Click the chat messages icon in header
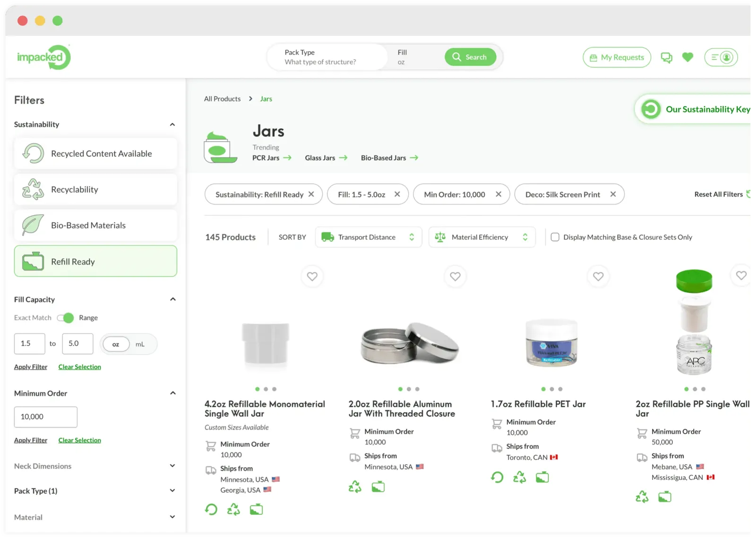756x538 pixels. point(666,58)
